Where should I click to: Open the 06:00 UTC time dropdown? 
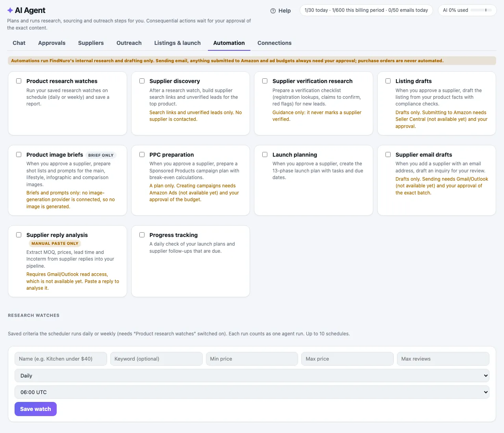point(252,392)
